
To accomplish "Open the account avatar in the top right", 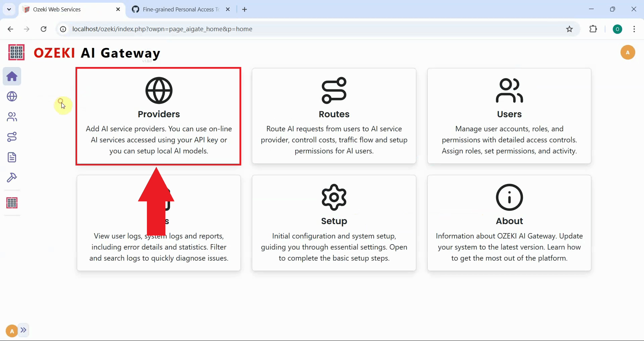I will tap(628, 52).
